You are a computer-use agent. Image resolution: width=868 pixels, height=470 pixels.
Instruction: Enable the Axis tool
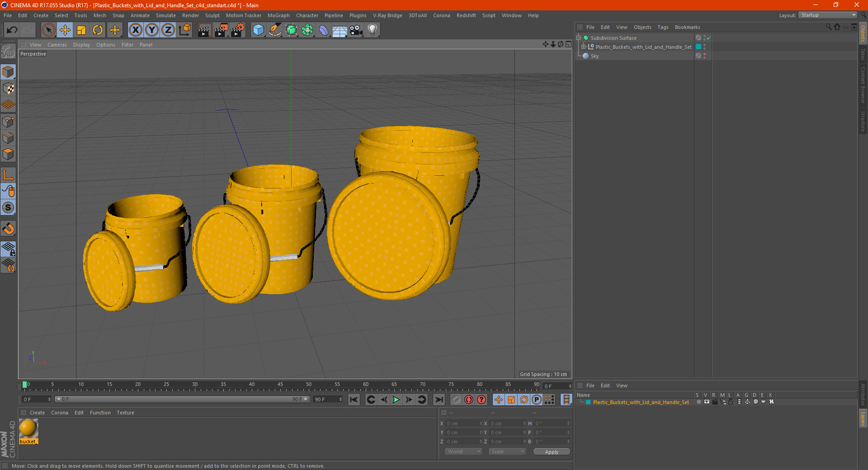point(8,175)
